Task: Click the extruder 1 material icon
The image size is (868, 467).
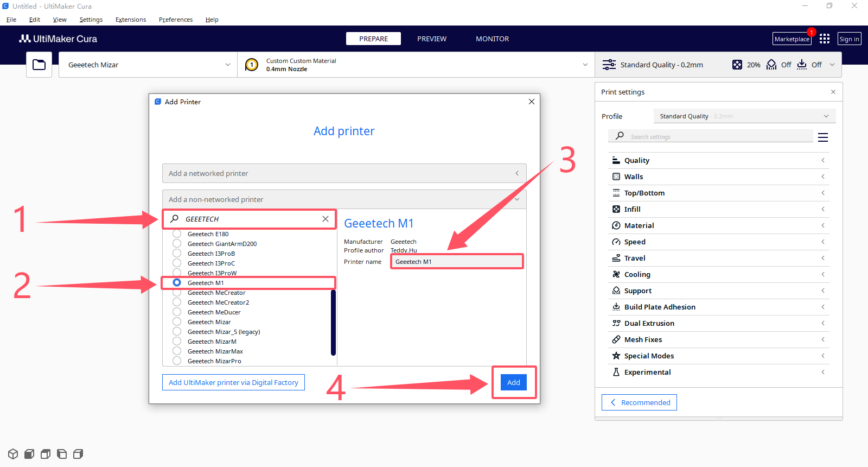Action: pos(252,65)
